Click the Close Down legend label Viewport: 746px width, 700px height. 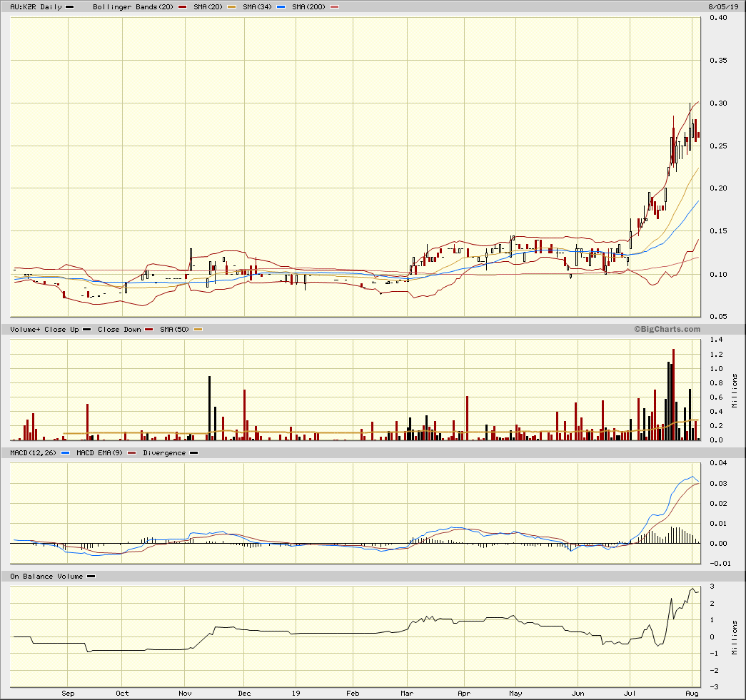tap(119, 330)
